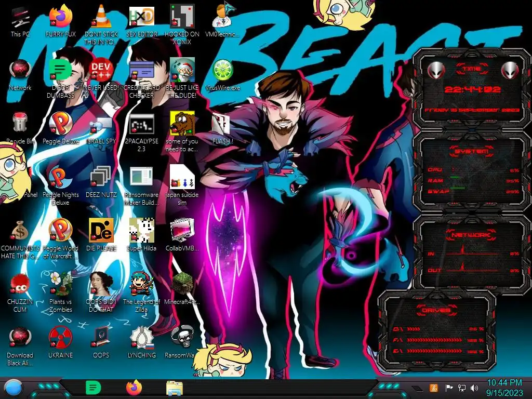Open Download Black Ali... shortcut

coord(20,338)
